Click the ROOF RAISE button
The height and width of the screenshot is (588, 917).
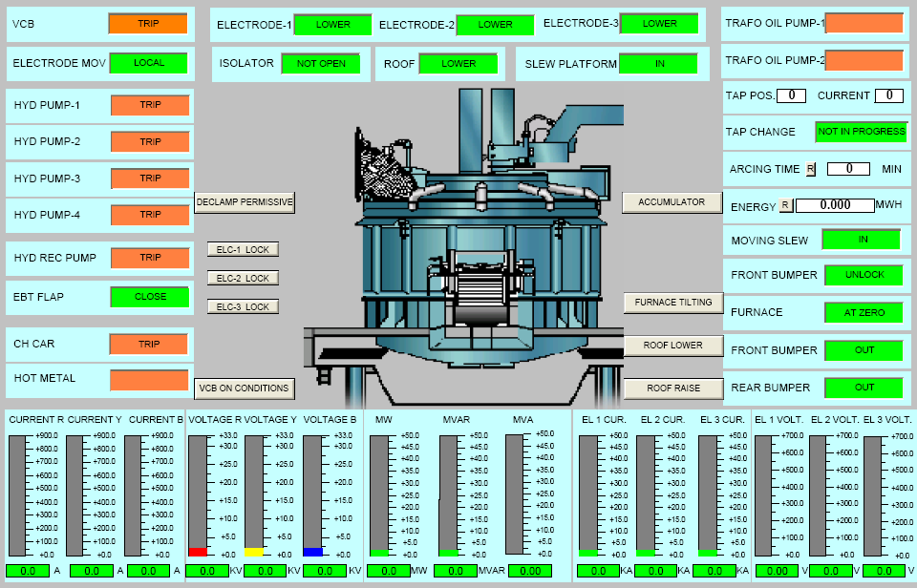[x=673, y=388]
